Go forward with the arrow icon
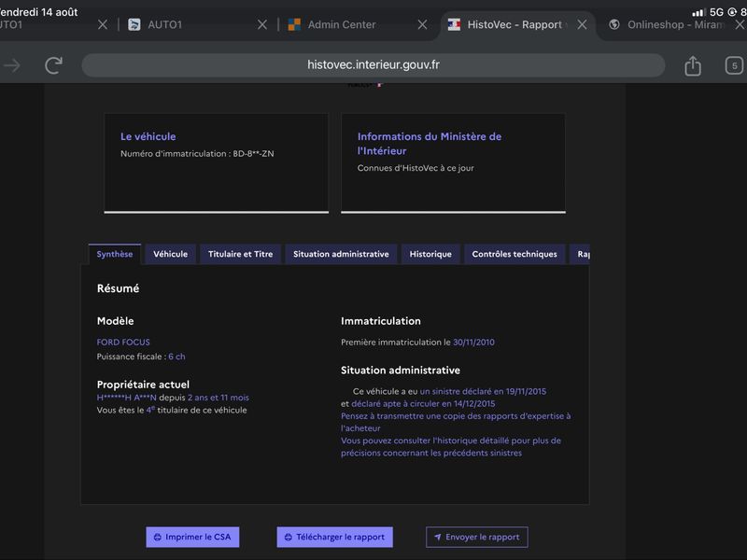747x560 pixels. coord(12,65)
